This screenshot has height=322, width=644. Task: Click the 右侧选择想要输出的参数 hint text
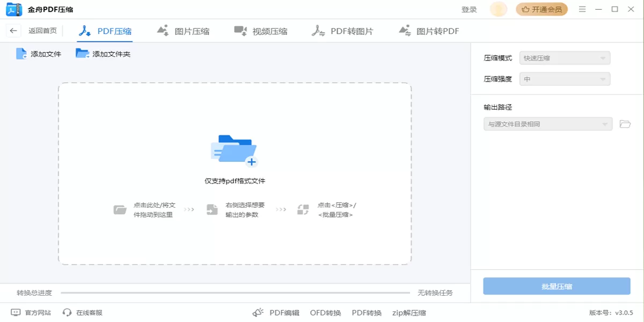[245, 210]
